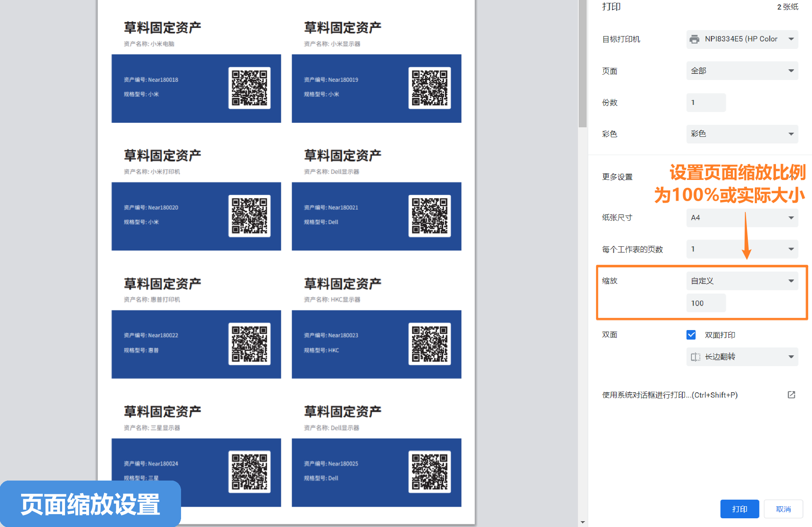Open the destination printer dropdown
Screen dimensions: 812x527
pos(742,39)
